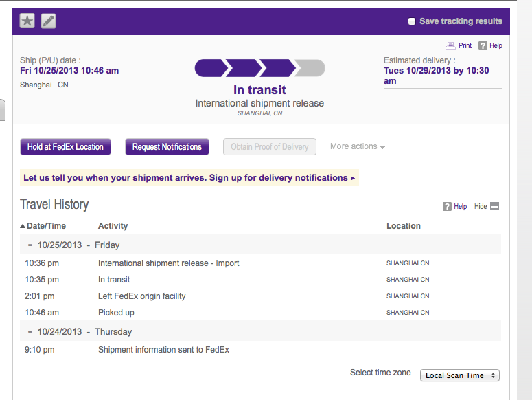Click Travel History Help question mark icon
This screenshot has width=532, height=400.
(x=447, y=206)
